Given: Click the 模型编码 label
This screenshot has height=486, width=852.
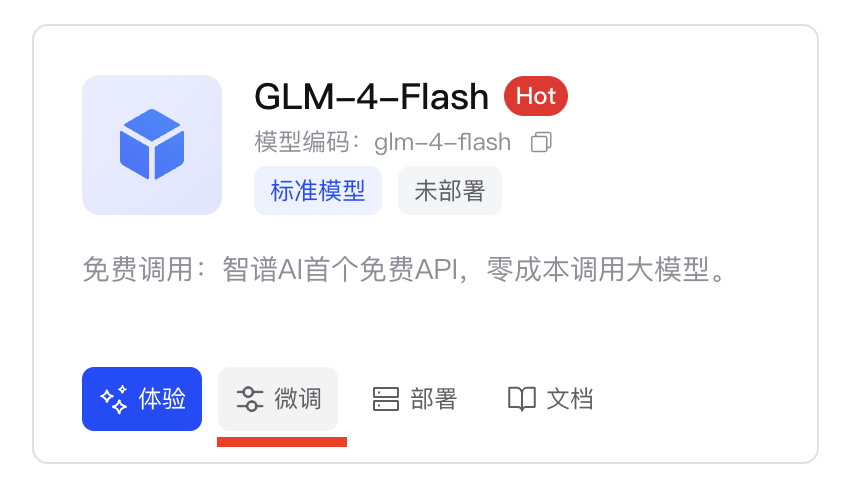Looking at the screenshot, I should [x=302, y=142].
